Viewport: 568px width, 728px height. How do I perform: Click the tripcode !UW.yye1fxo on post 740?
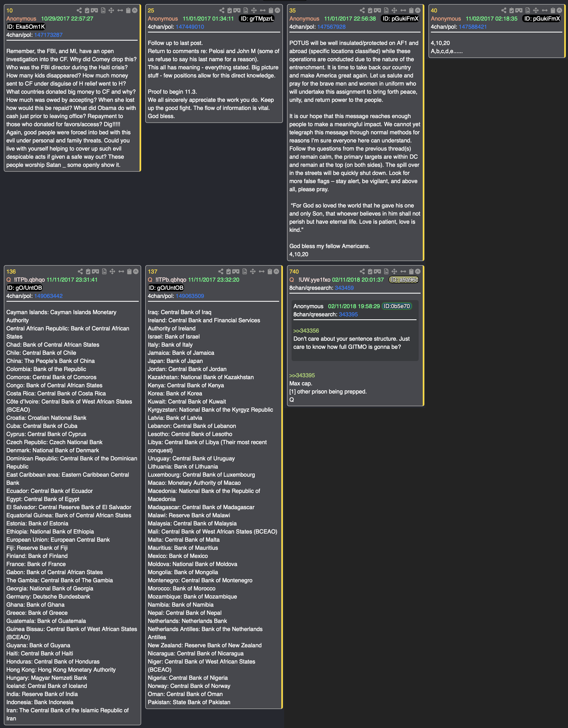point(314,280)
